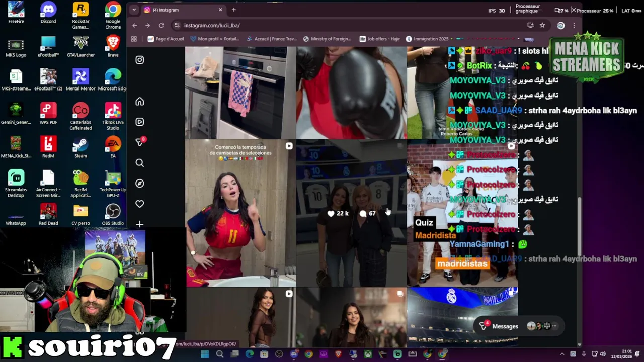Open the Explore compass icon
Viewport: 644px width, 362px height.
pyautogui.click(x=139, y=184)
